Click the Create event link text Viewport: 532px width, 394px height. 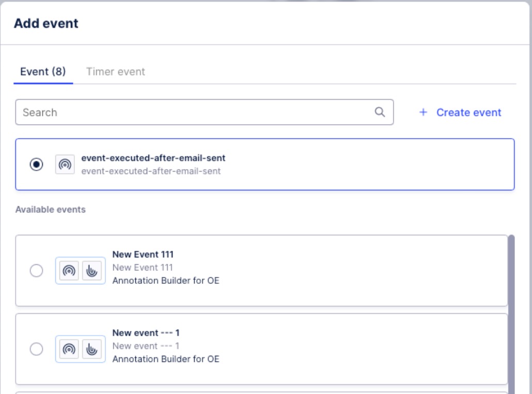(468, 112)
